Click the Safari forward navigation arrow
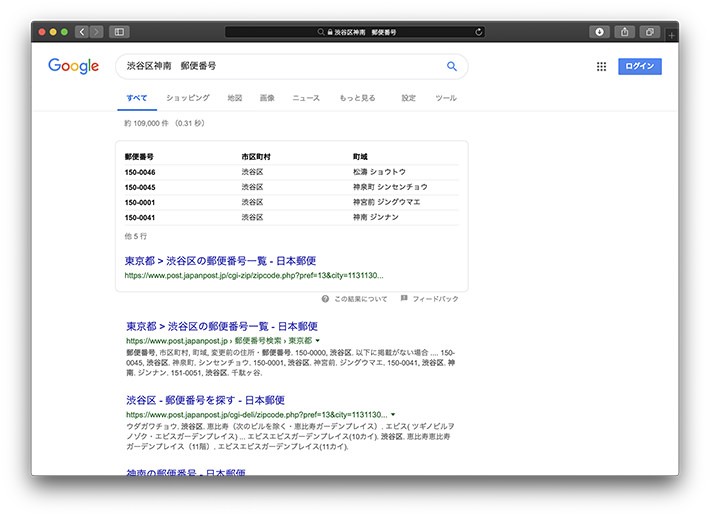 point(96,32)
